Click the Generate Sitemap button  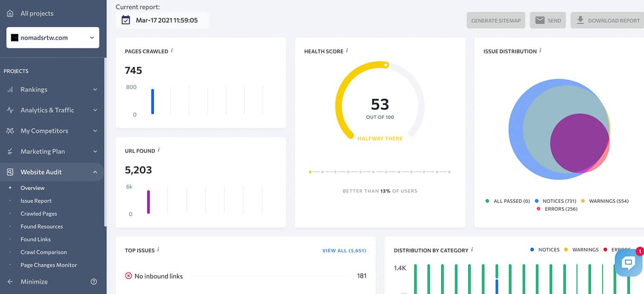point(496,20)
